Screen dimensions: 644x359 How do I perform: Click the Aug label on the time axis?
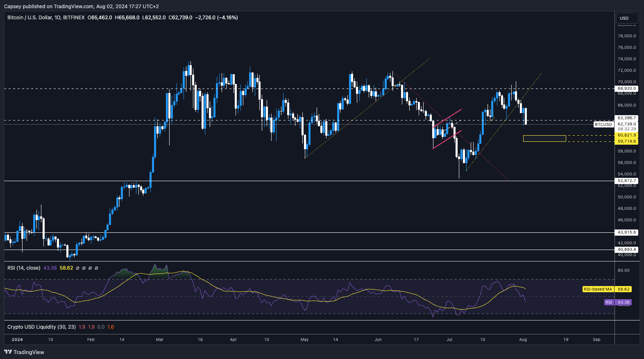pyautogui.click(x=523, y=340)
